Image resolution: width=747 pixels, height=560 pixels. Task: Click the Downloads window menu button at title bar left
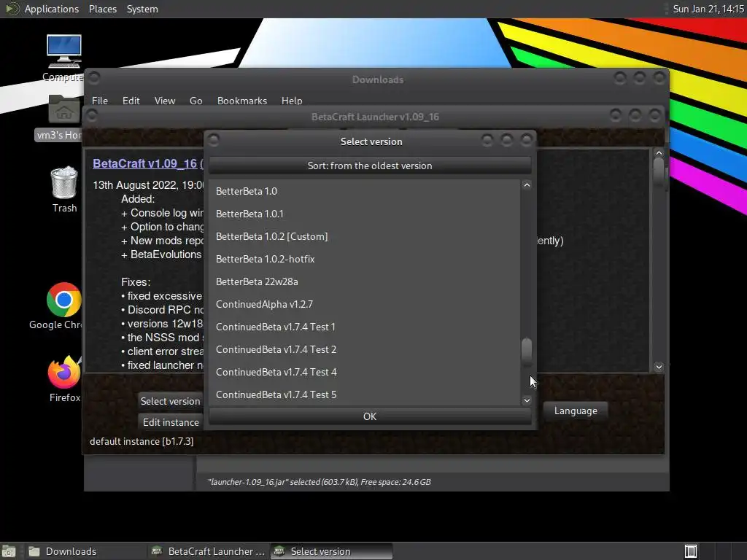point(94,77)
